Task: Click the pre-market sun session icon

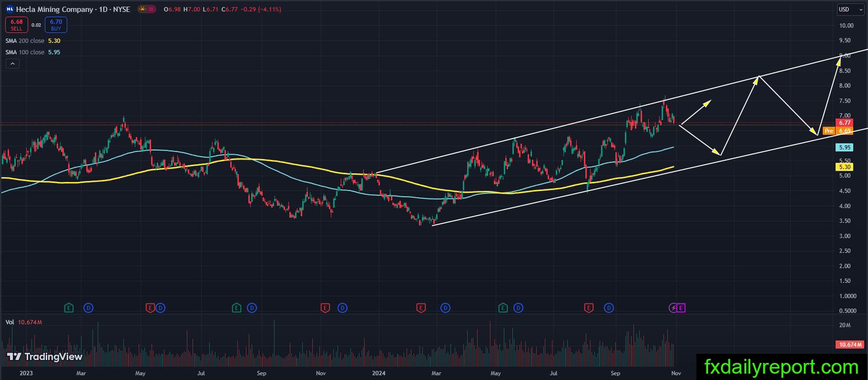Action: [x=143, y=9]
